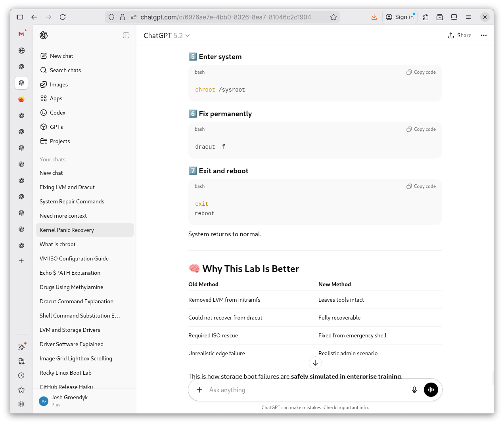Click the plus icon to attach files
504x425 pixels.
point(199,390)
